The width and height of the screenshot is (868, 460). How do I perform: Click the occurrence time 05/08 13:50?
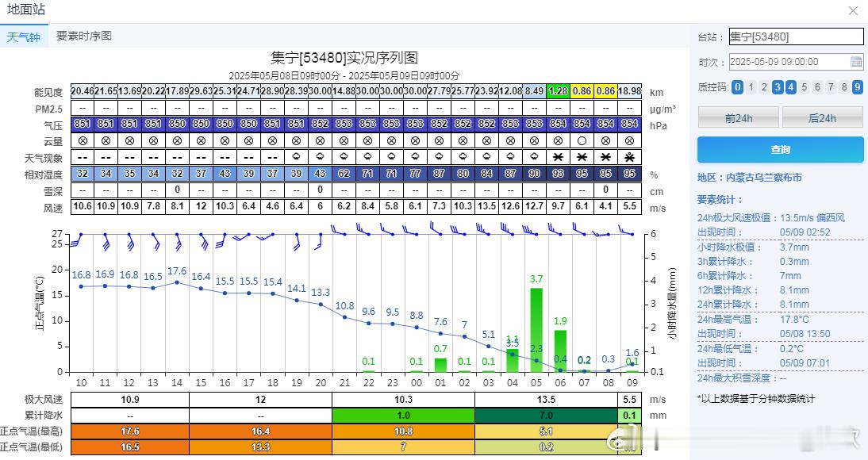(x=805, y=334)
